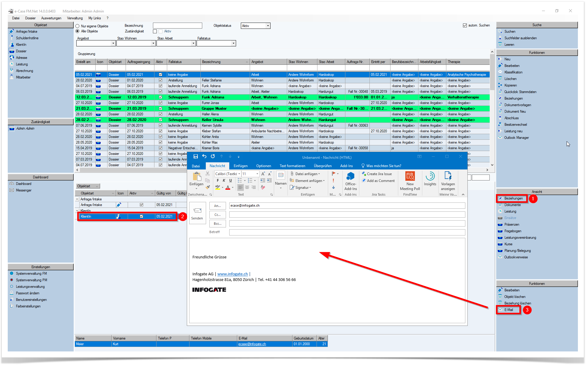The width and height of the screenshot is (588, 366).
Task: Click the Save icon in Outlook message window
Action: click(195, 156)
